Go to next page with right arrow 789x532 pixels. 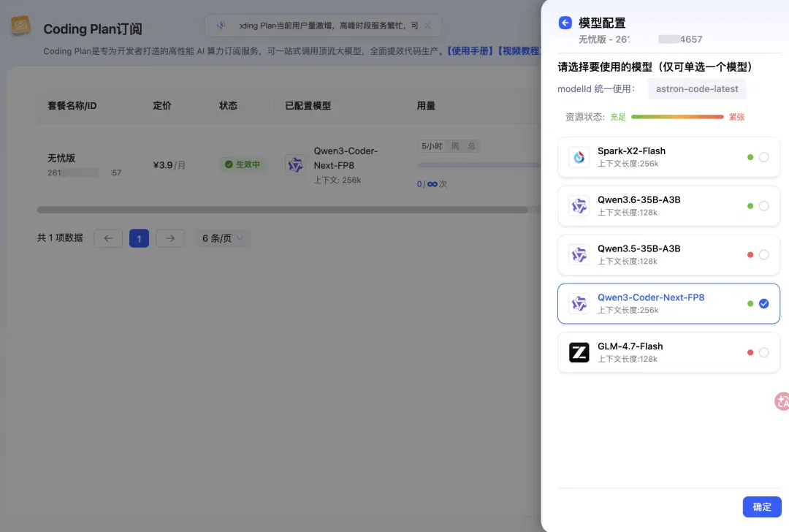tap(170, 238)
